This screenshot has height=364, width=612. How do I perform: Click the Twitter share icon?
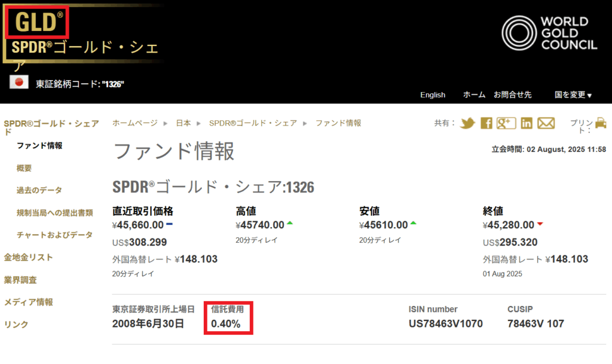coord(467,123)
